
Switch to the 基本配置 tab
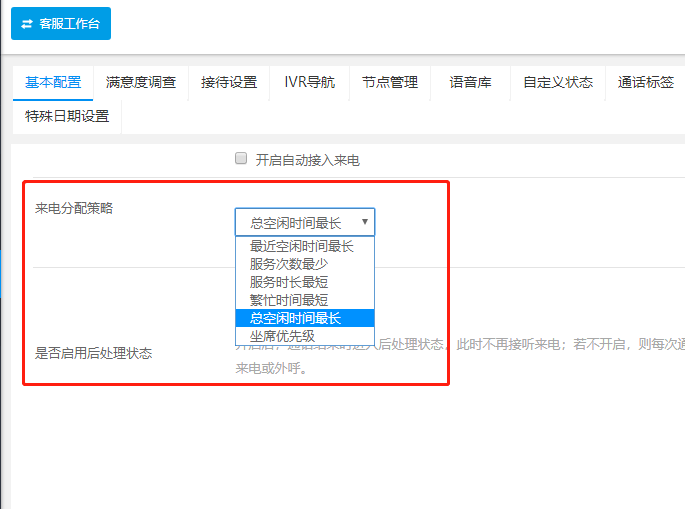pyautogui.click(x=53, y=83)
